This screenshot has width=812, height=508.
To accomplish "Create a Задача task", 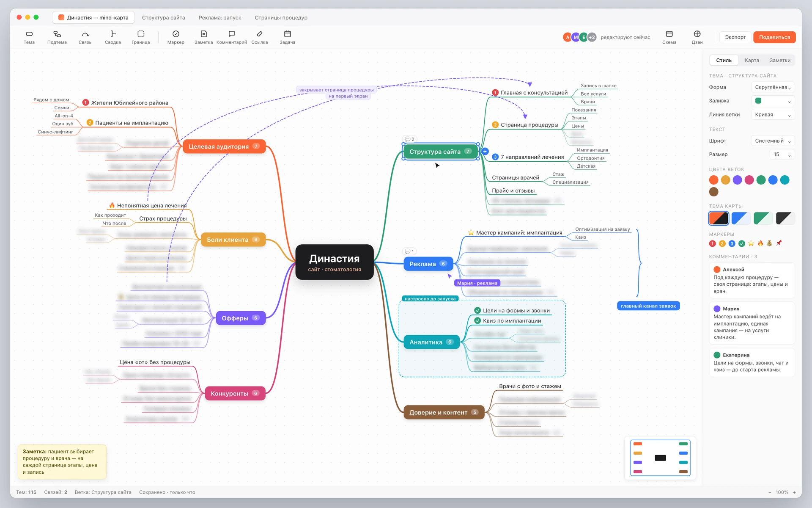I will (288, 37).
